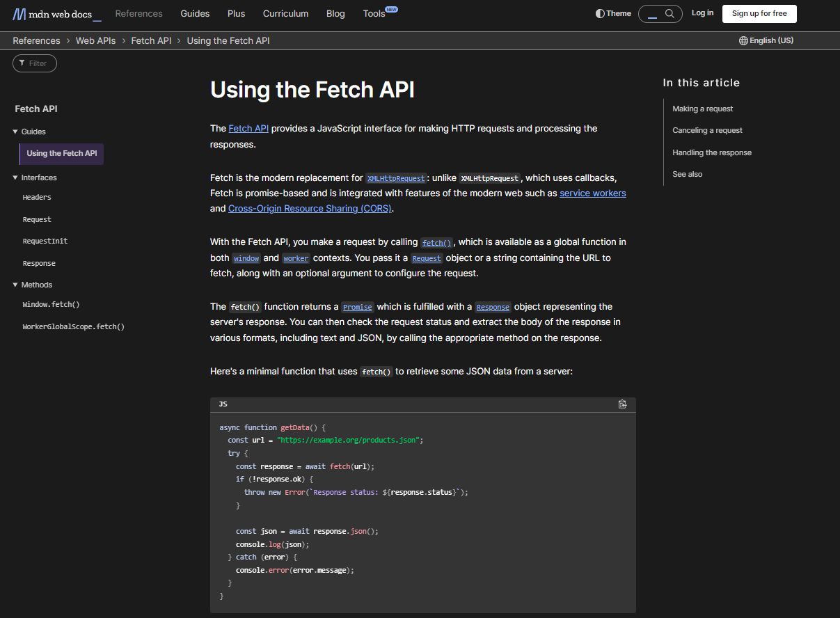This screenshot has height=618, width=840.
Task: Open the Guides top menu
Action: (x=195, y=13)
